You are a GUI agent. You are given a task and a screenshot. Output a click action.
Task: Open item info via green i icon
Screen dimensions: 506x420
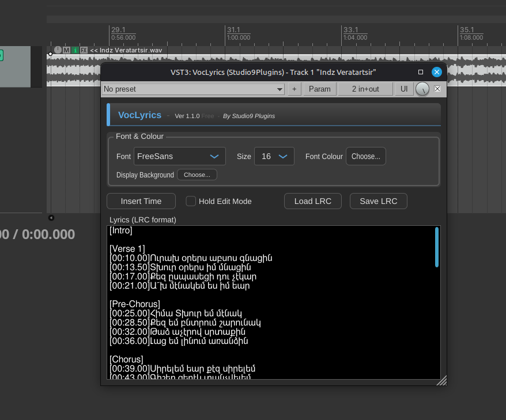tap(75, 50)
